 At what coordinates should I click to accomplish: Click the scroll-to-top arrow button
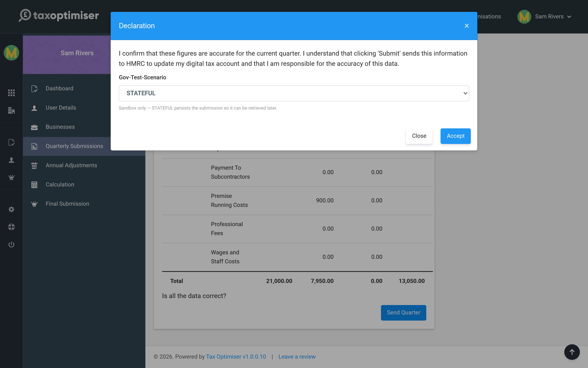(x=572, y=352)
